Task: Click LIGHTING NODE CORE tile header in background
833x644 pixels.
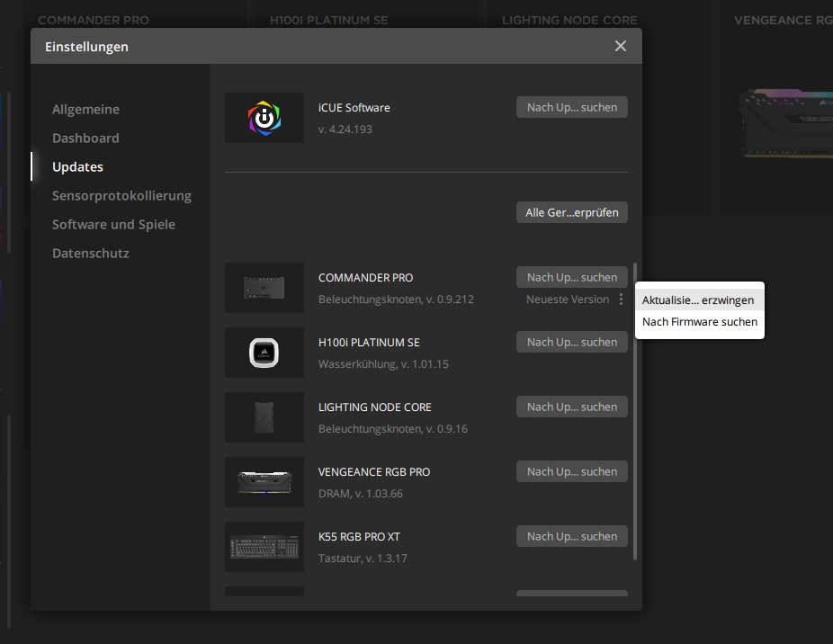Action: (569, 20)
